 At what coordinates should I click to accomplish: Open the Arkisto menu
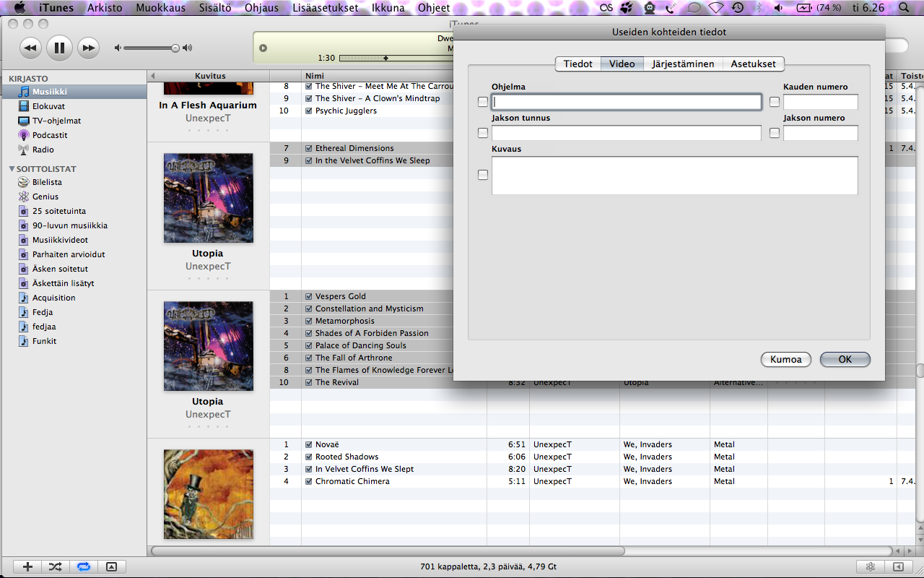(x=105, y=8)
